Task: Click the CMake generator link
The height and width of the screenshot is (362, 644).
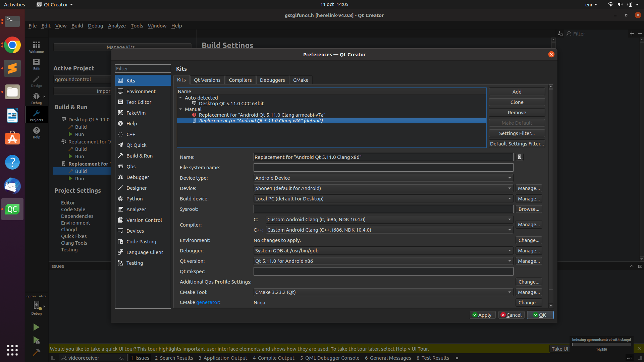Action: pos(207,302)
